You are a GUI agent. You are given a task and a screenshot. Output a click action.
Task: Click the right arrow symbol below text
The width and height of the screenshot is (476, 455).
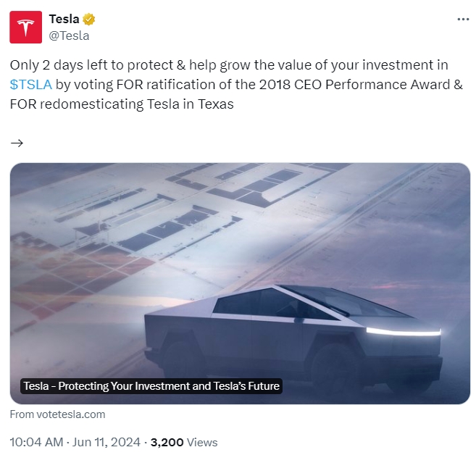click(x=17, y=143)
